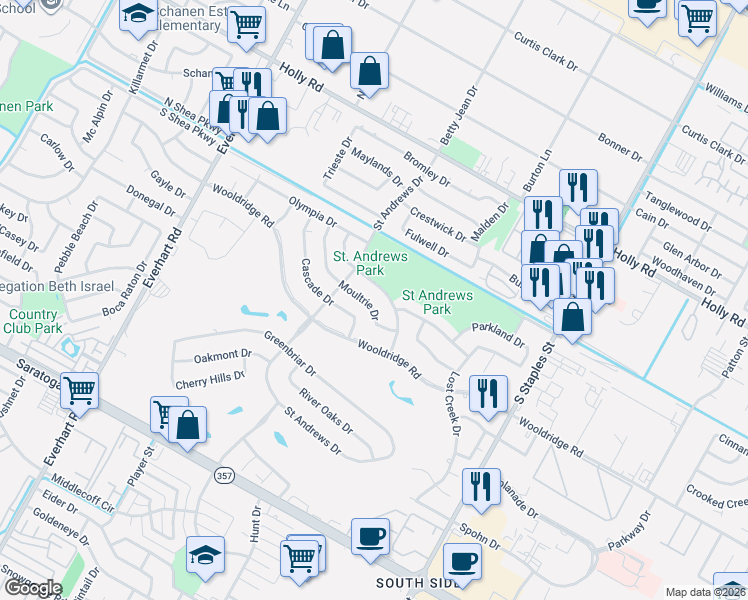Click the Olympia Dr street label

click(313, 212)
